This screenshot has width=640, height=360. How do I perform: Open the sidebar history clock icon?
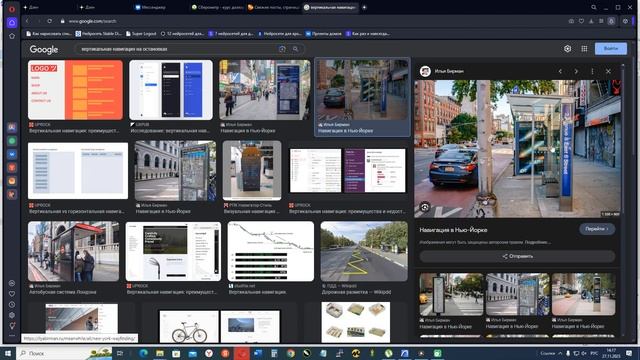click(x=12, y=304)
